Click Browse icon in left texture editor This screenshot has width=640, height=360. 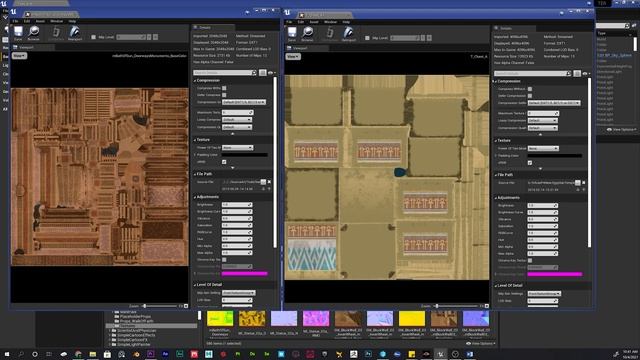(33, 31)
